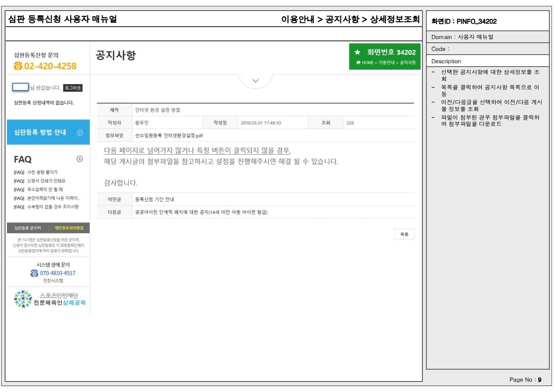The height and width of the screenshot is (392, 554).
Task: Expand 심판등록 방법 안내 with plus icon
Action: pyautogui.click(x=80, y=132)
